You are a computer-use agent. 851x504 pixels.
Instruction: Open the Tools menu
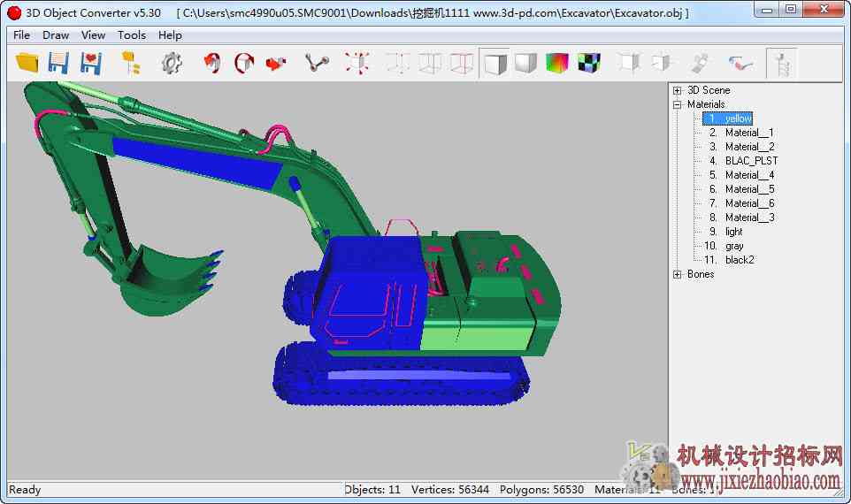point(132,35)
